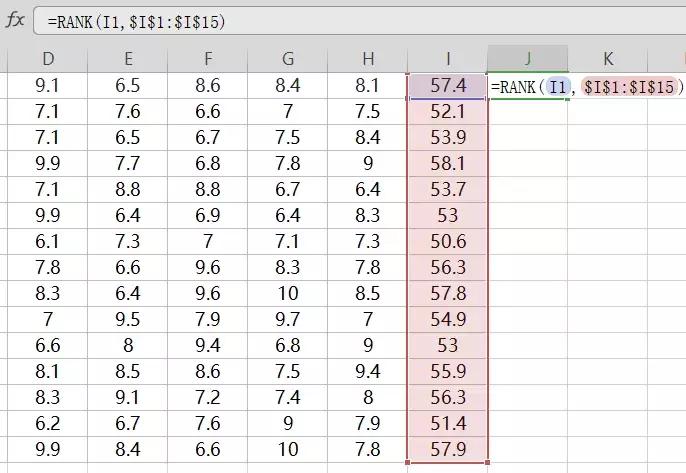Click 9.7 in column G
The image size is (686, 473).
(x=288, y=319)
